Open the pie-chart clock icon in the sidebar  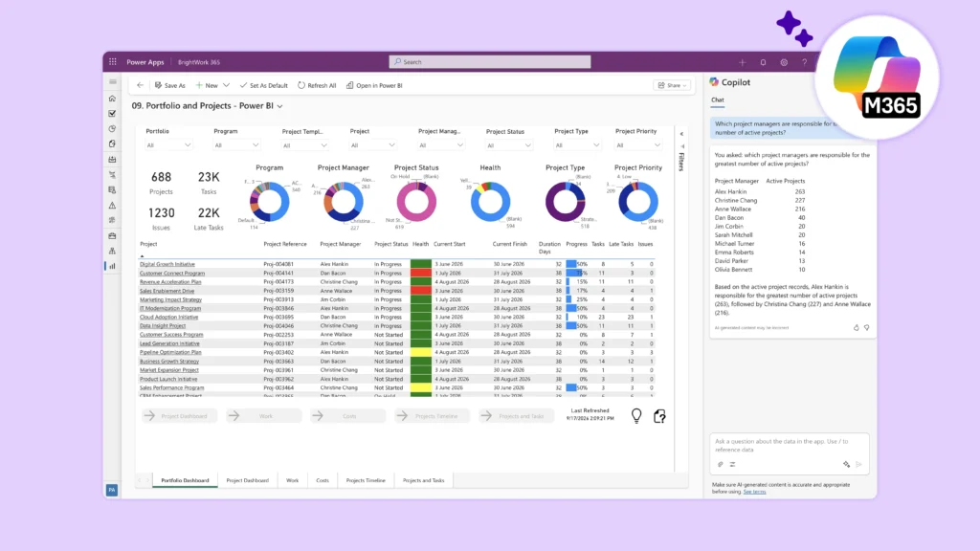113,129
